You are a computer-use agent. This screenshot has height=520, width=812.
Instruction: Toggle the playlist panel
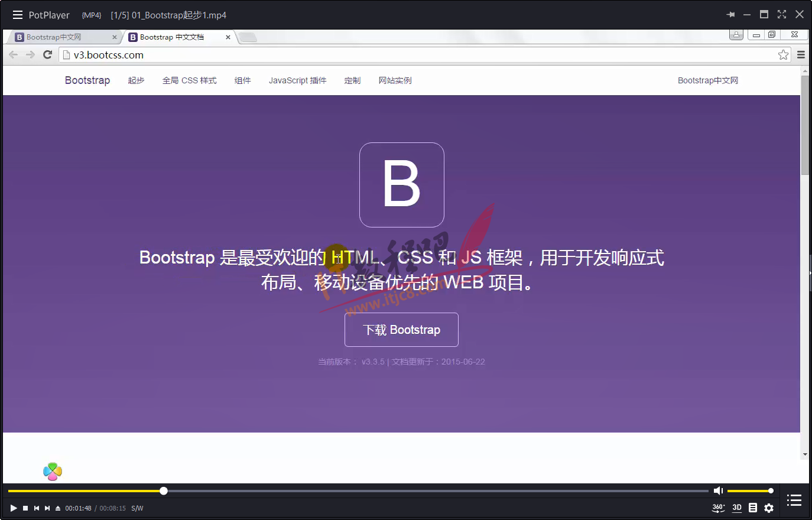point(794,500)
